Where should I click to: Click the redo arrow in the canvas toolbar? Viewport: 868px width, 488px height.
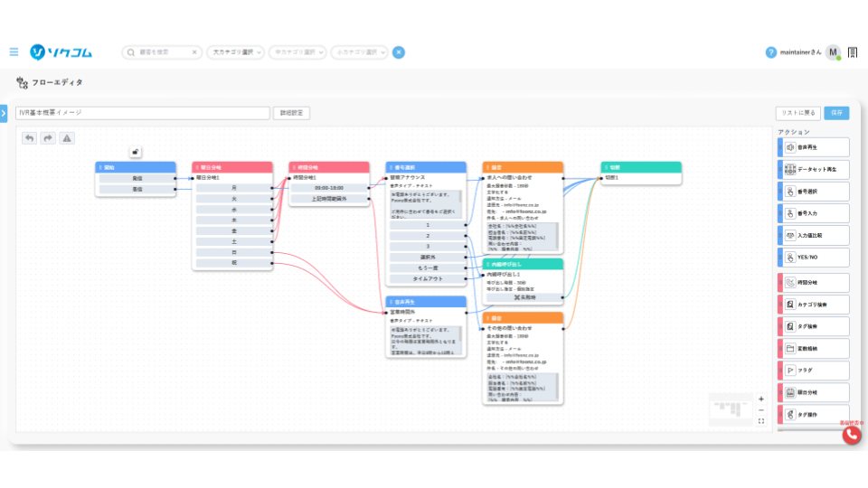click(x=48, y=138)
